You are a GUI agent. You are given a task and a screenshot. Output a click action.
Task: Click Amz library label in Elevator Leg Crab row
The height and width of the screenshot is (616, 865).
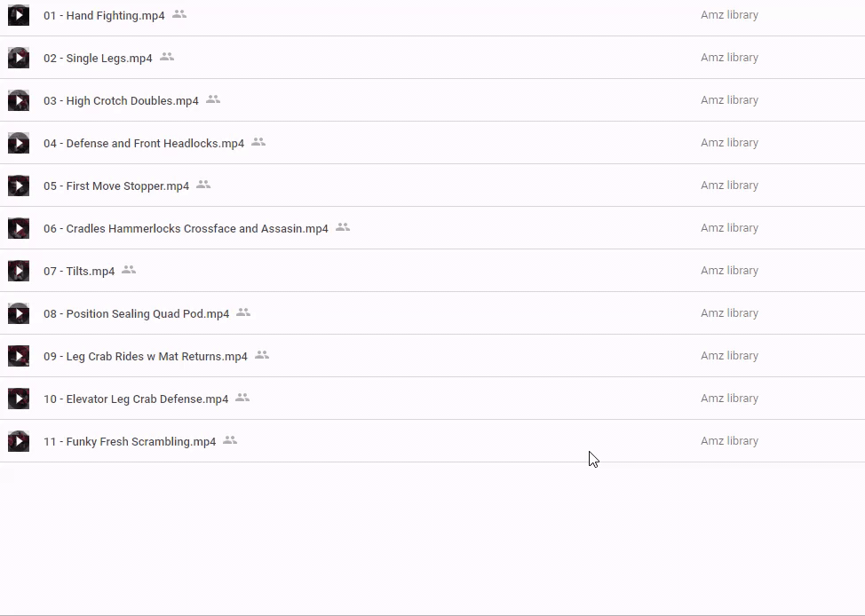click(729, 399)
